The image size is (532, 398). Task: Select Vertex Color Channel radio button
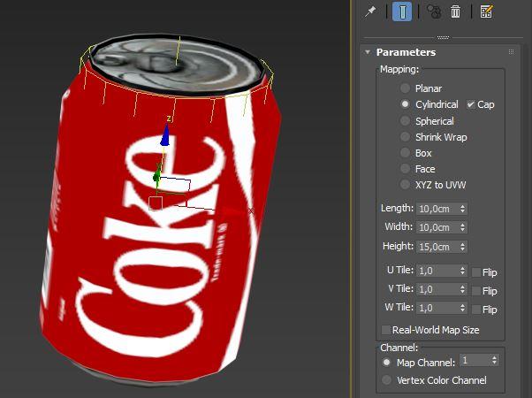(386, 380)
